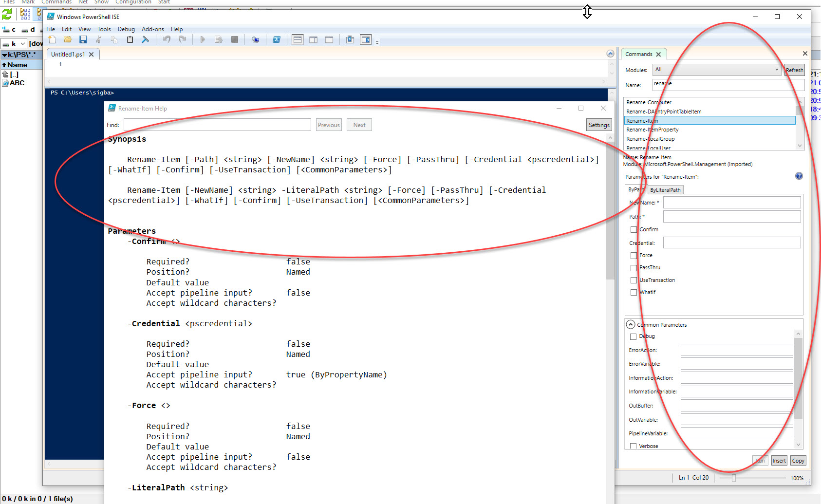Open New Remote PowerShell Tab icon
The width and height of the screenshot is (821, 504).
click(255, 40)
